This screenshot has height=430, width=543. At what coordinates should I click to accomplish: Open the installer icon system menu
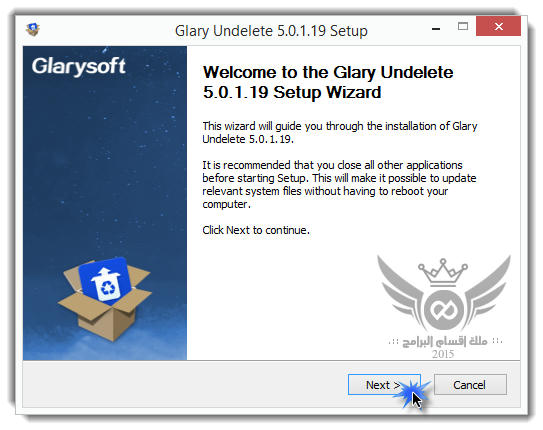click(x=33, y=29)
